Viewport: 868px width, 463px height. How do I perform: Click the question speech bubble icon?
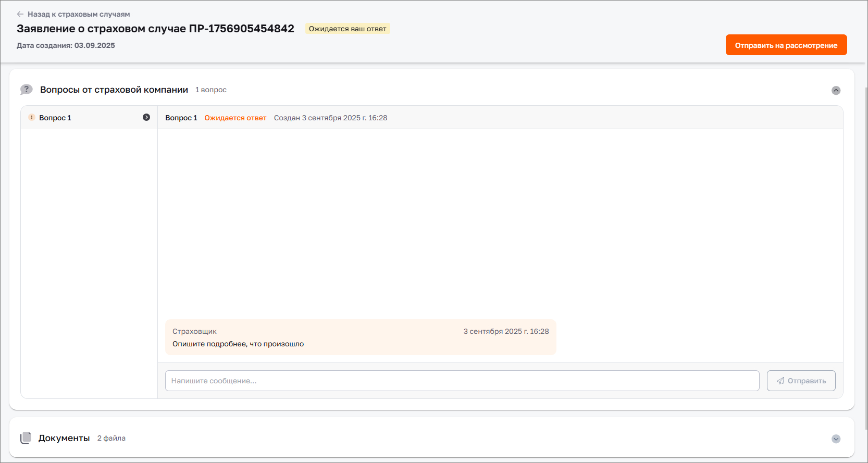point(26,90)
